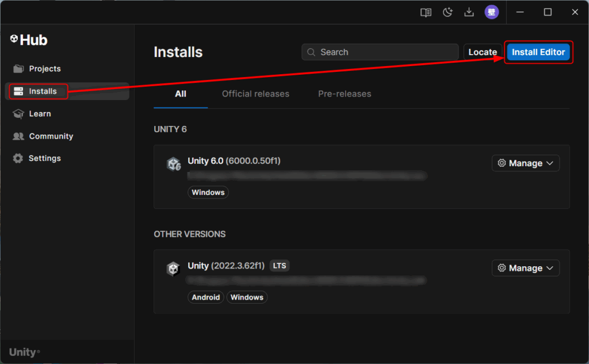Minimize the Unity Hub window

[x=520, y=12]
